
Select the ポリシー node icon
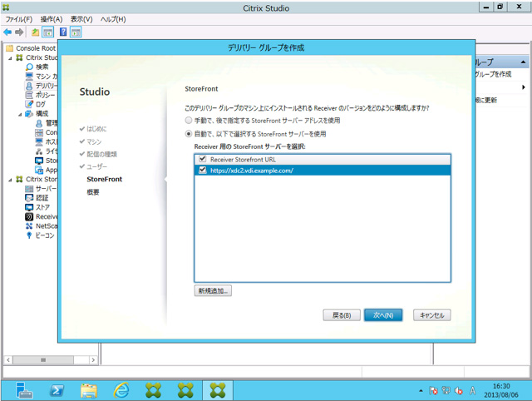30,95
